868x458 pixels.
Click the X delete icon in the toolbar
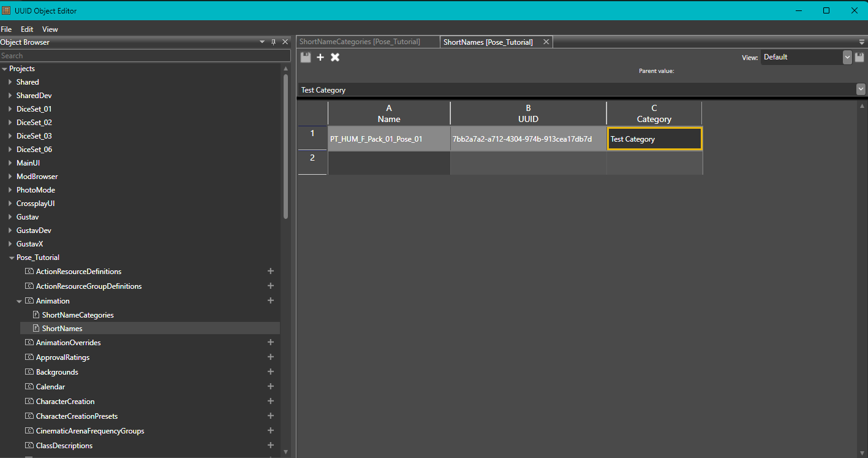[x=335, y=56]
